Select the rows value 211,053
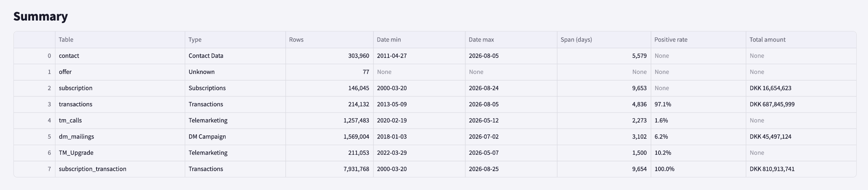Image resolution: width=868 pixels, height=190 pixels. (329, 153)
